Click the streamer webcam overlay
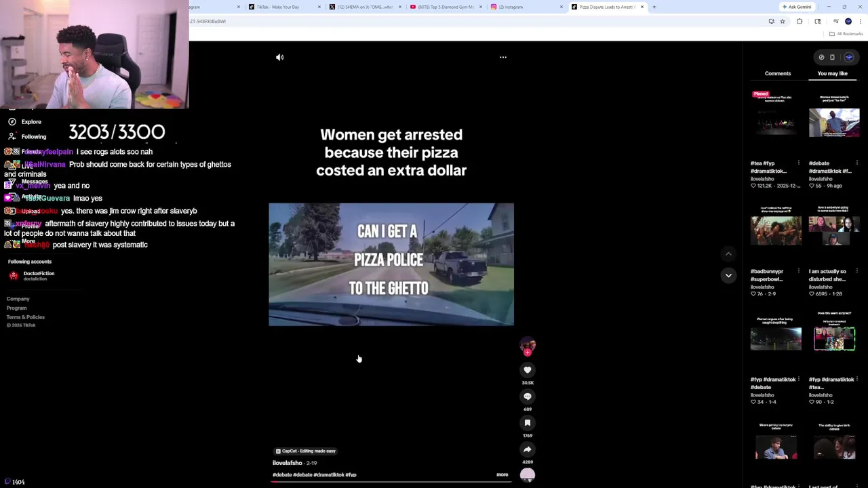The image size is (868, 488). click(94, 54)
